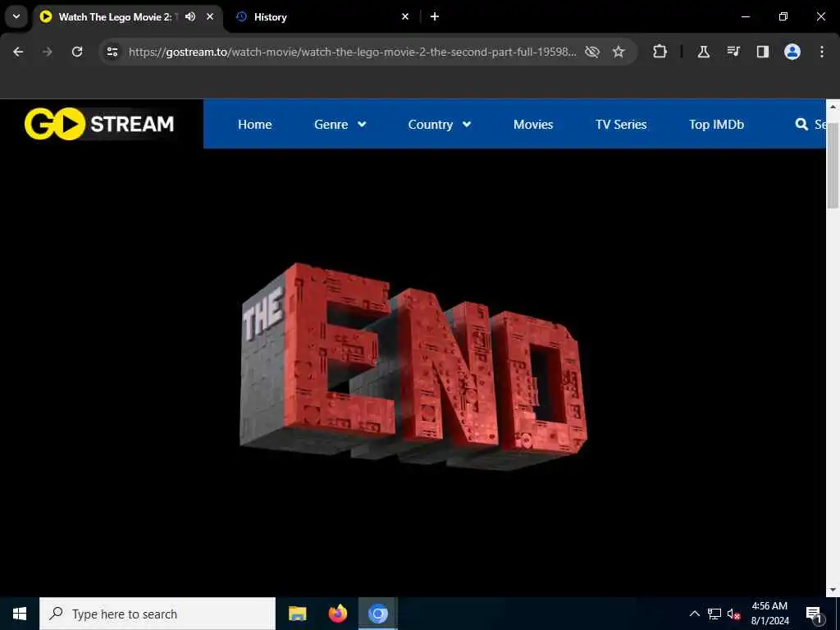The width and height of the screenshot is (840, 630).
Task: Click the page vertical scrollbar thumb
Action: coord(833,164)
